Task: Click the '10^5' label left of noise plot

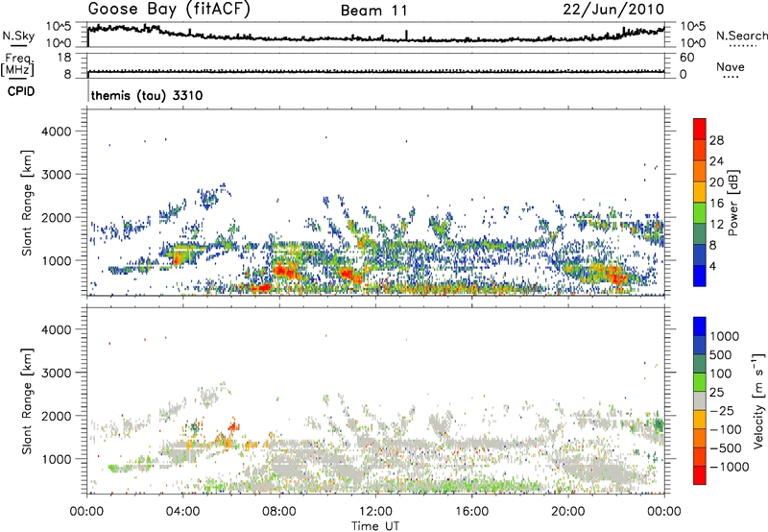Action: coord(59,27)
